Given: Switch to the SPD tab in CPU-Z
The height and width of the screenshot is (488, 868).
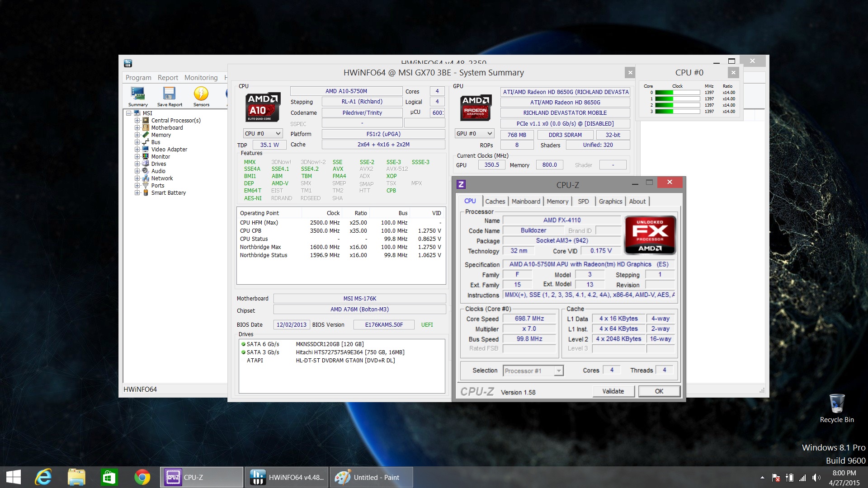Looking at the screenshot, I should tap(583, 202).
